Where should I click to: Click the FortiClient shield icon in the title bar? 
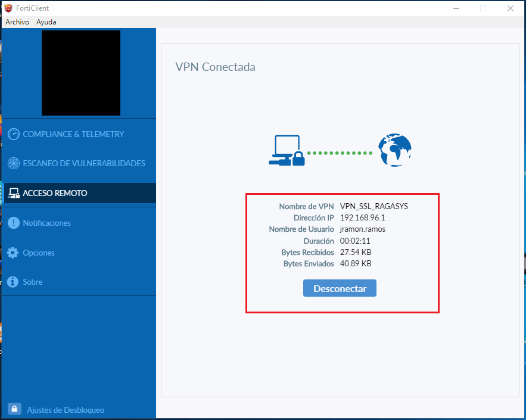click(7, 8)
